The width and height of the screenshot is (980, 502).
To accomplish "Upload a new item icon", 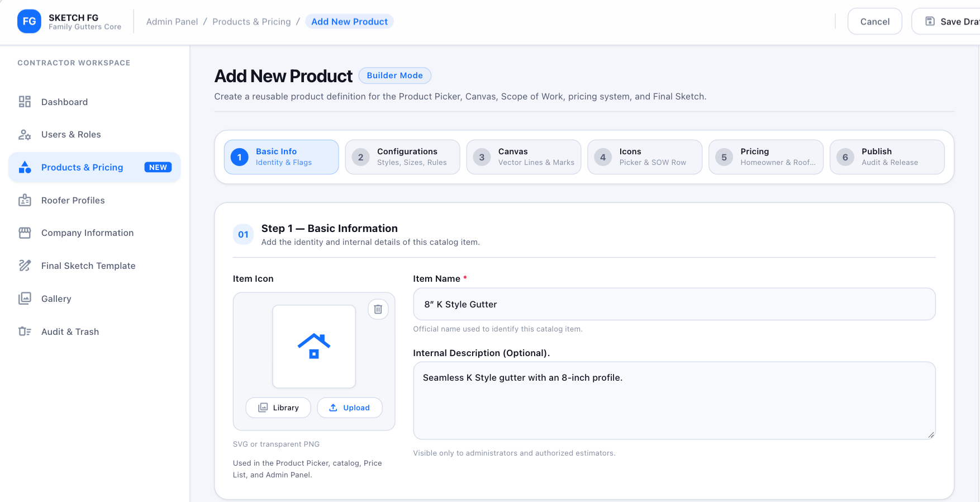I will click(350, 408).
